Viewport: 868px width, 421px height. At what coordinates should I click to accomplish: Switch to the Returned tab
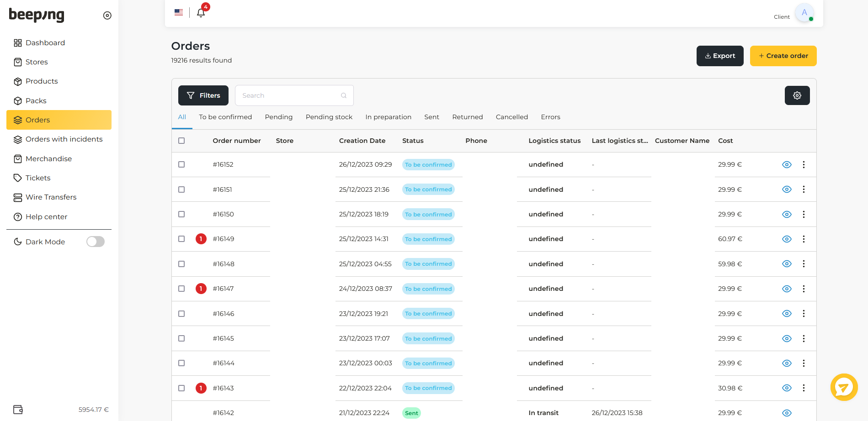(467, 117)
